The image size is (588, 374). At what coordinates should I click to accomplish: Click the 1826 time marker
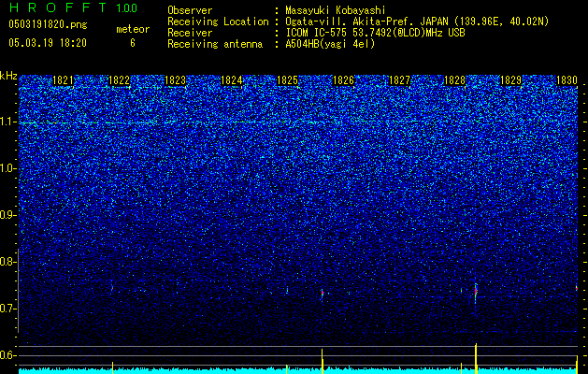pyautogui.click(x=343, y=80)
